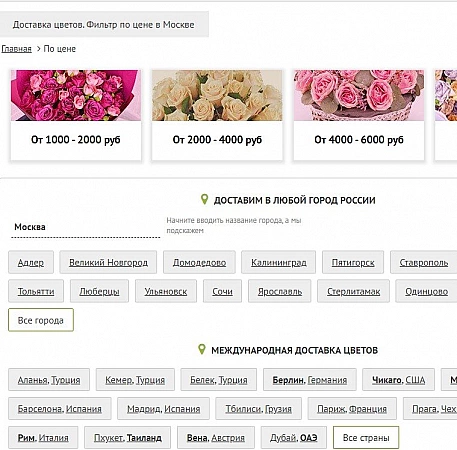Select Сочи delivery city

coord(222,291)
